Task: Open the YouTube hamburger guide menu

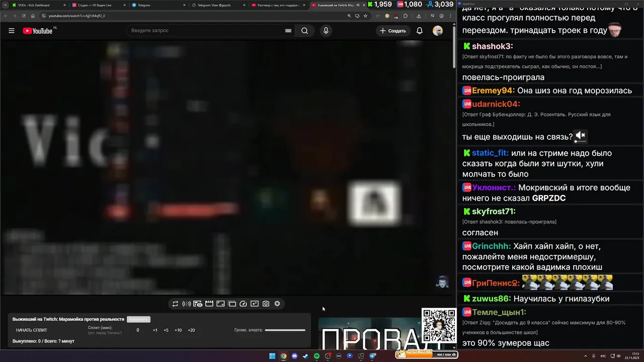Action: pos(12,31)
